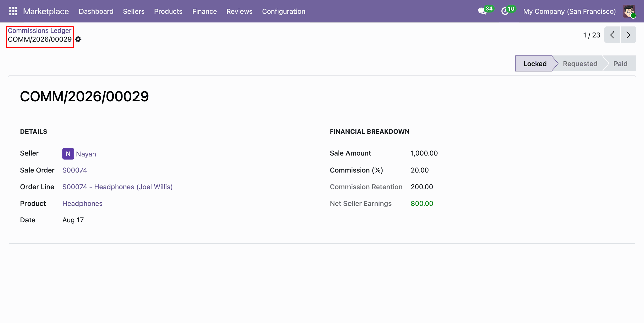Click the Commission (%) value 20.00
The height and width of the screenshot is (323, 644).
[420, 170]
